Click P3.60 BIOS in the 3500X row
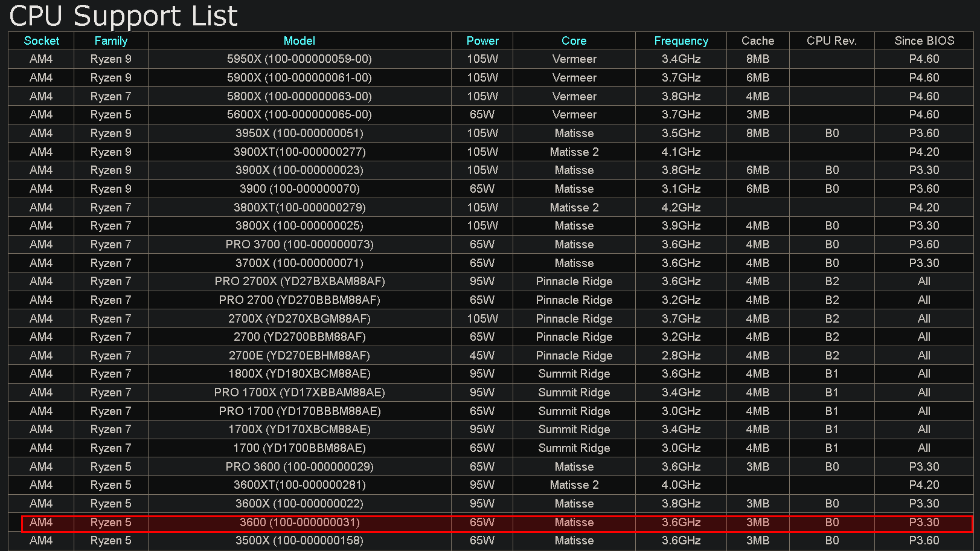 [924, 541]
